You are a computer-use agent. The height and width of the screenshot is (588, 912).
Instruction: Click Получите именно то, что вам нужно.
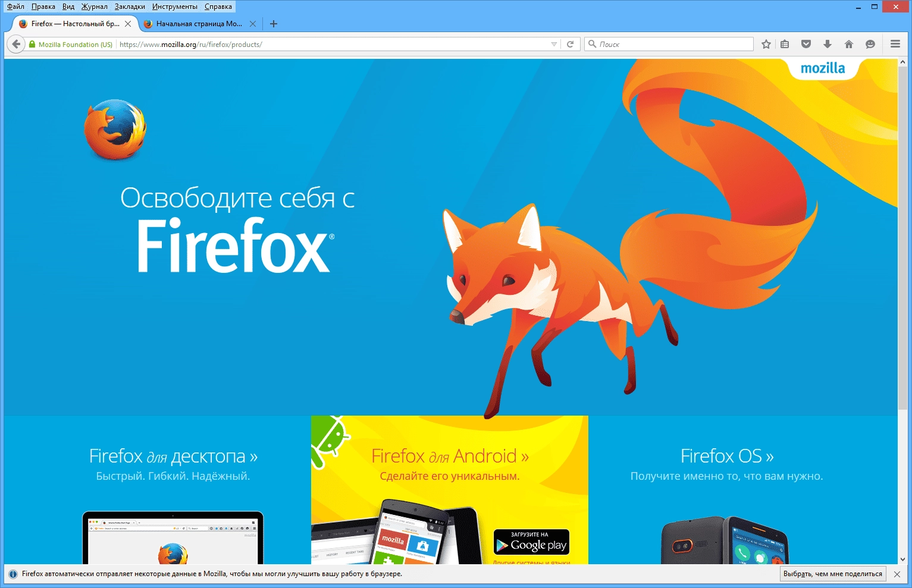[x=727, y=476]
